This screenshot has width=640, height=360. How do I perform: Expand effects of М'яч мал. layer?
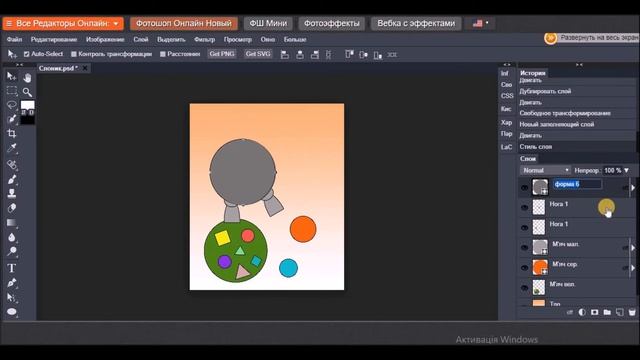pos(633,248)
